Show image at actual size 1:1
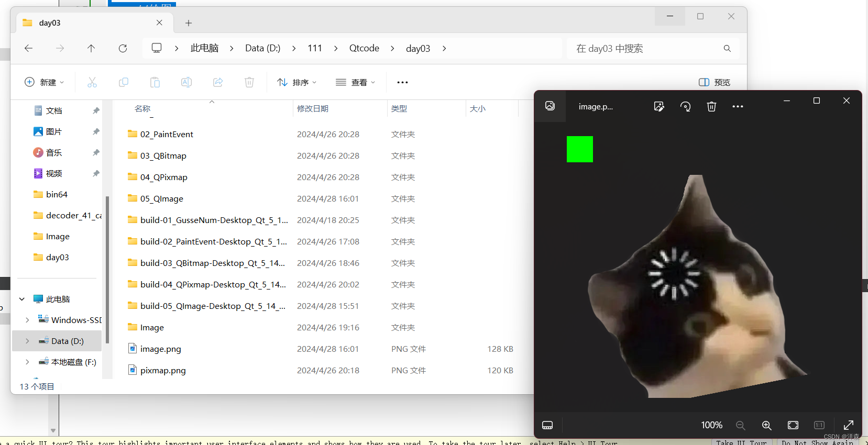Viewport: 868px width, 445px height. click(x=819, y=425)
